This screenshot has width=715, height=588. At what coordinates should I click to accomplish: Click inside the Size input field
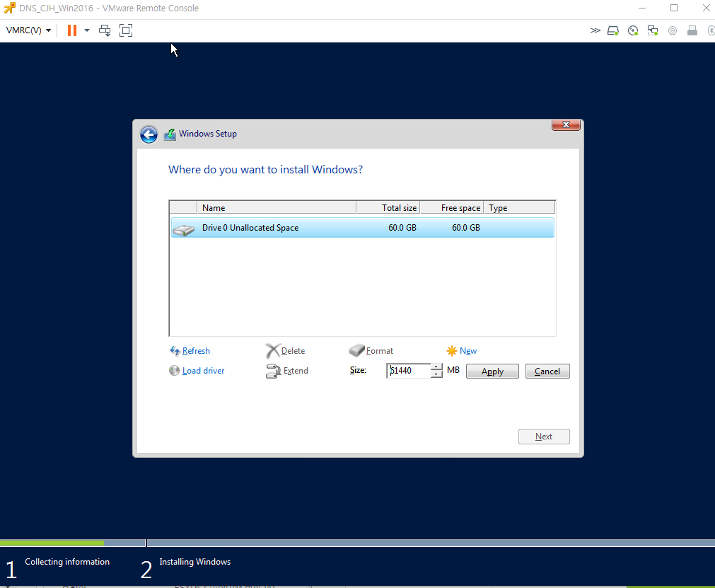(409, 370)
